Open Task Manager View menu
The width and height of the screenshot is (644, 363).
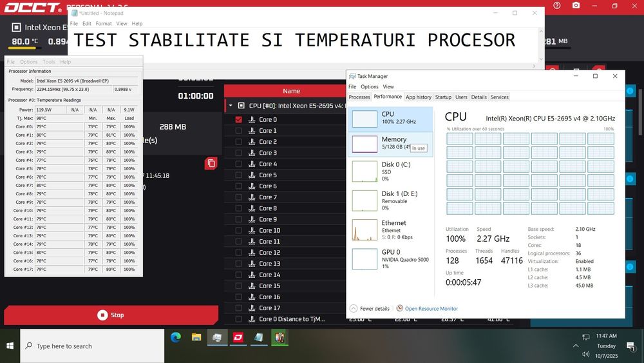pos(388,87)
